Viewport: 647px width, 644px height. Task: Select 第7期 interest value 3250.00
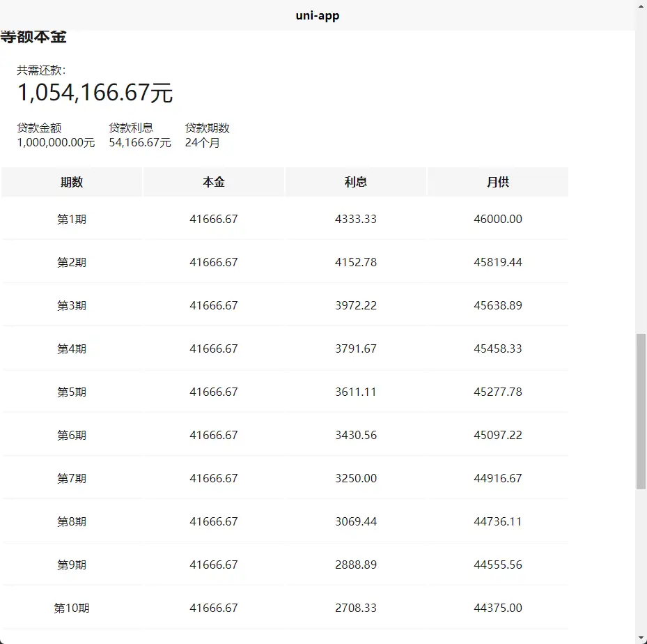[356, 479]
